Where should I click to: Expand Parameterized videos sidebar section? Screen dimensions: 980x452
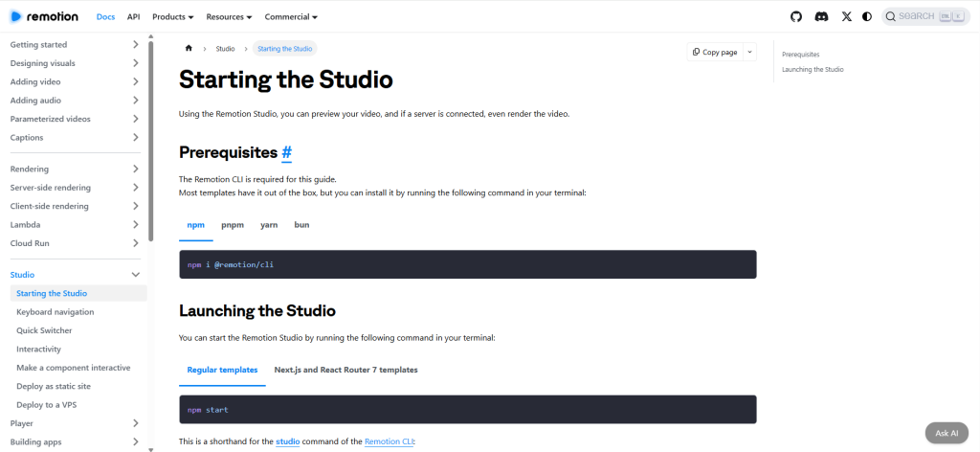click(x=75, y=119)
